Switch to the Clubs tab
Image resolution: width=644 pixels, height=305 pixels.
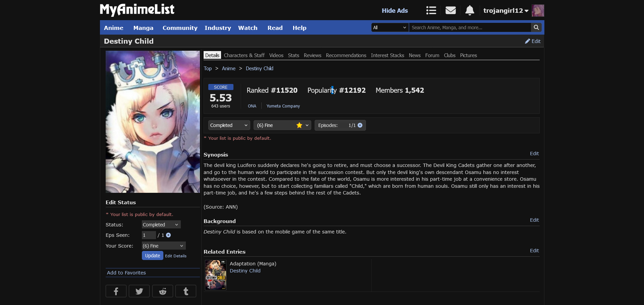450,55
